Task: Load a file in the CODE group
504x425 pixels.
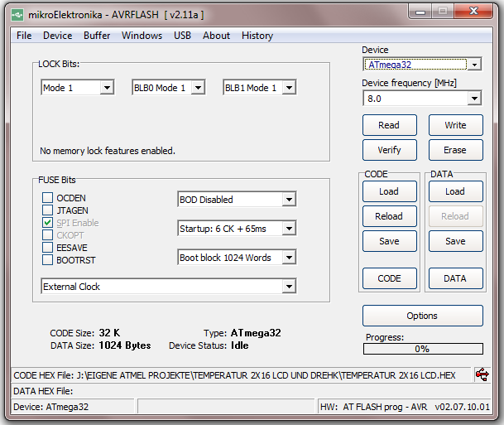Action: (390, 191)
